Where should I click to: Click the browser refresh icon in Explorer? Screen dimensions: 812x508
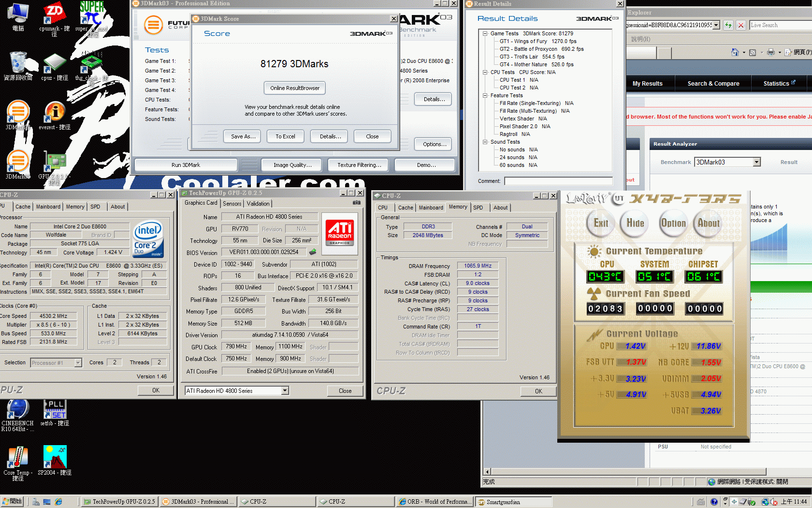(728, 25)
